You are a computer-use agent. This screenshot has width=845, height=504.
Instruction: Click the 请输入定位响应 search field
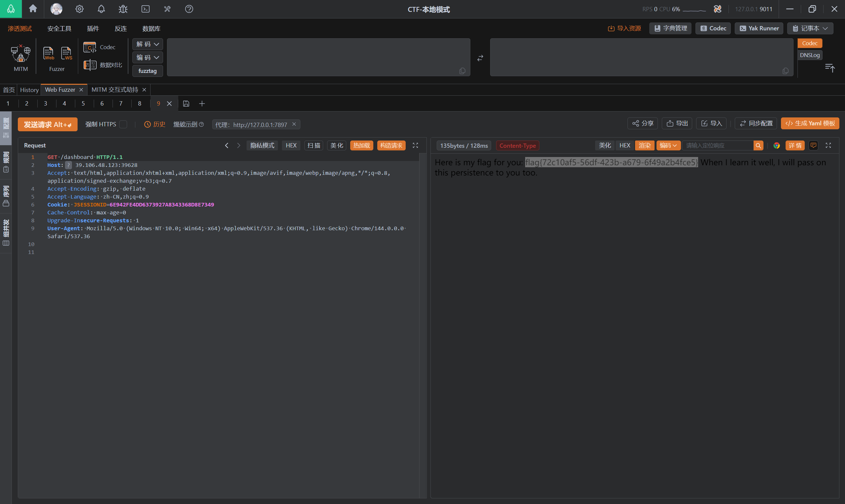718,146
